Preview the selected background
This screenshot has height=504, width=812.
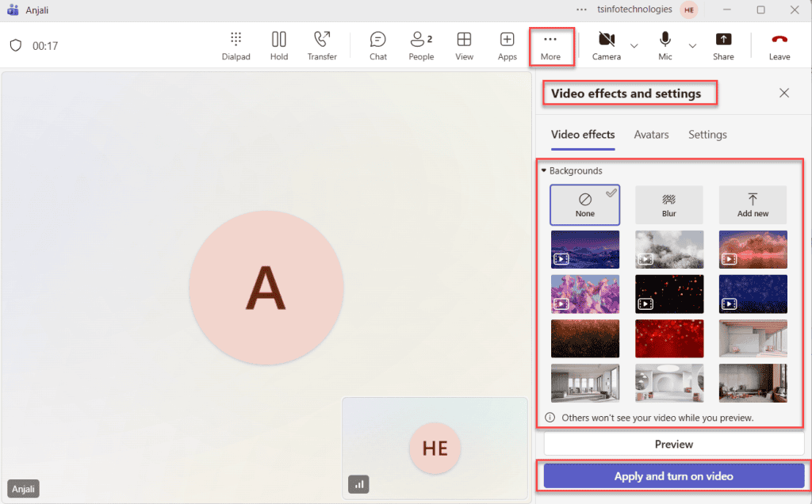coord(673,444)
